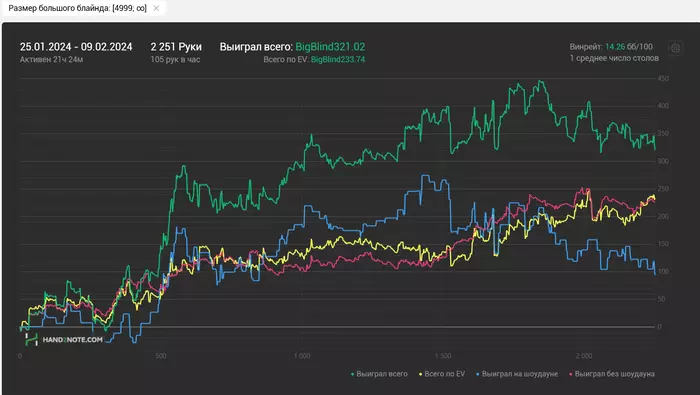Click the BigBlind233.74 EV total value
700x395 pixels.
[338, 59]
